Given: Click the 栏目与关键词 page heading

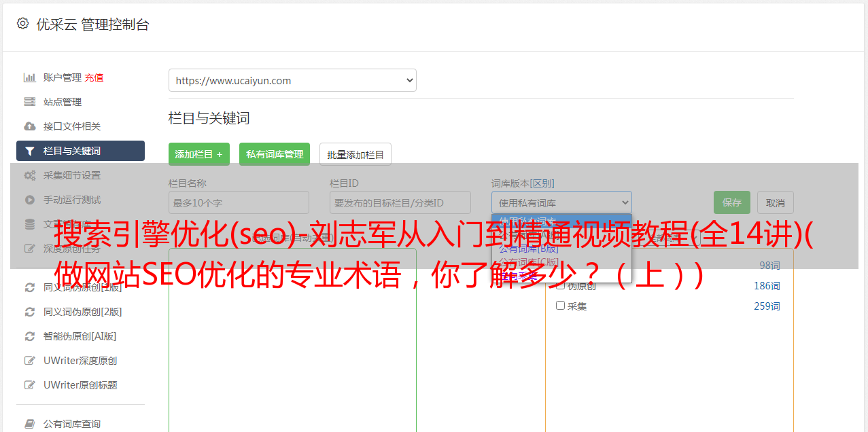Looking at the screenshot, I should tap(209, 118).
